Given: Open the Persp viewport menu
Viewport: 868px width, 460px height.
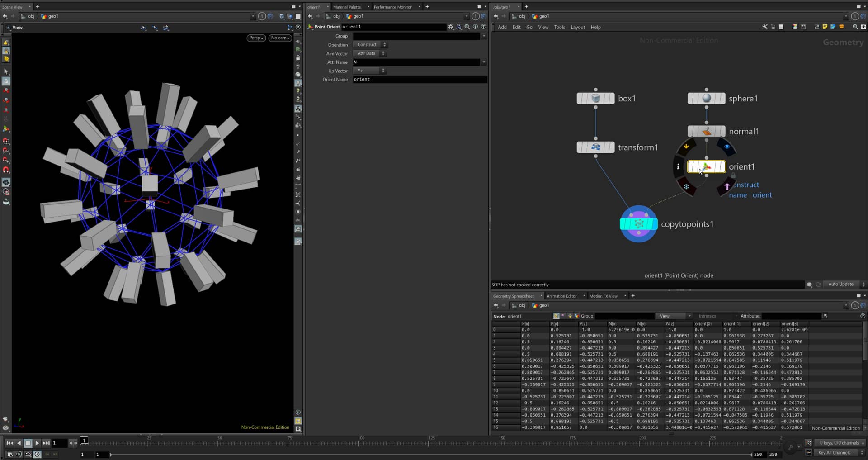Looking at the screenshot, I should point(256,38).
